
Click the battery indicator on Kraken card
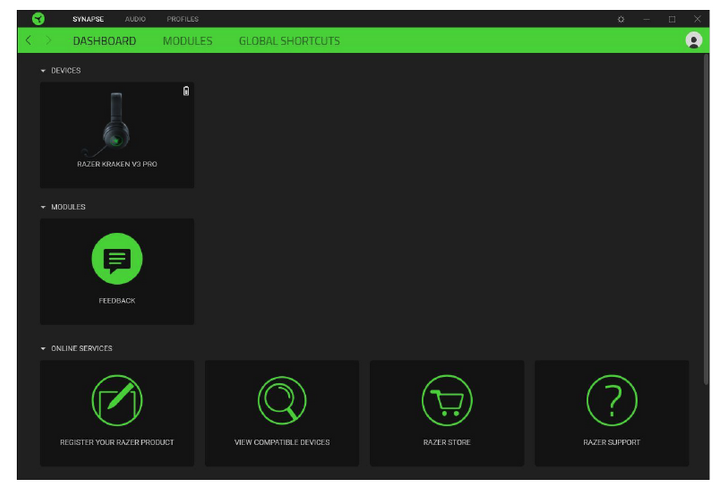pyautogui.click(x=186, y=91)
